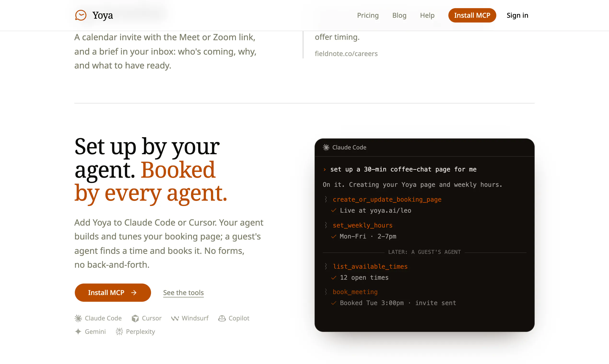The width and height of the screenshot is (609, 364).
Task: Click the Claude Code starburst icon below buttons
Action: coord(78,318)
